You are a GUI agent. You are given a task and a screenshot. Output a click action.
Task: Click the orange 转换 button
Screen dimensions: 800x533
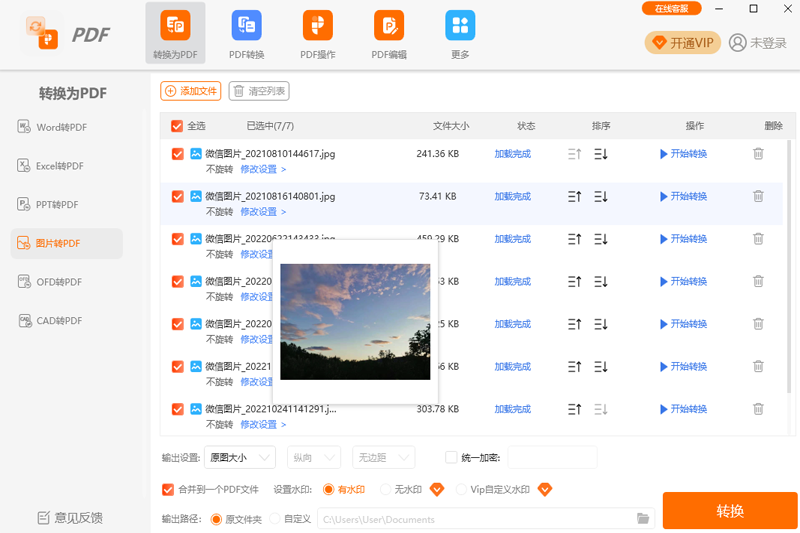coord(730,511)
